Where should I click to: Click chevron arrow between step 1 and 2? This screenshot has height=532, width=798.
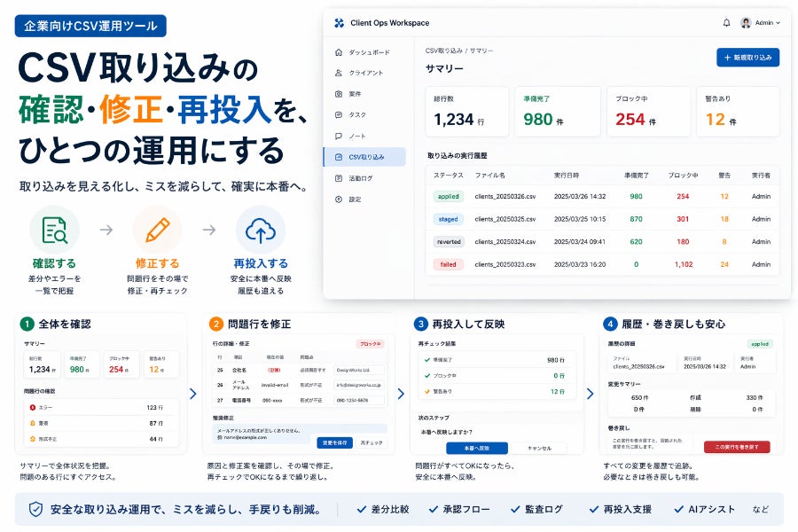pos(194,393)
